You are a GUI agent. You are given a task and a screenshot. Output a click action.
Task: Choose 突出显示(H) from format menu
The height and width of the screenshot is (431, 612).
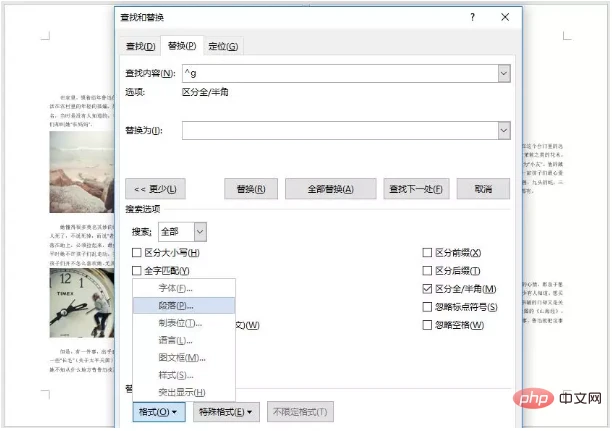click(x=184, y=392)
